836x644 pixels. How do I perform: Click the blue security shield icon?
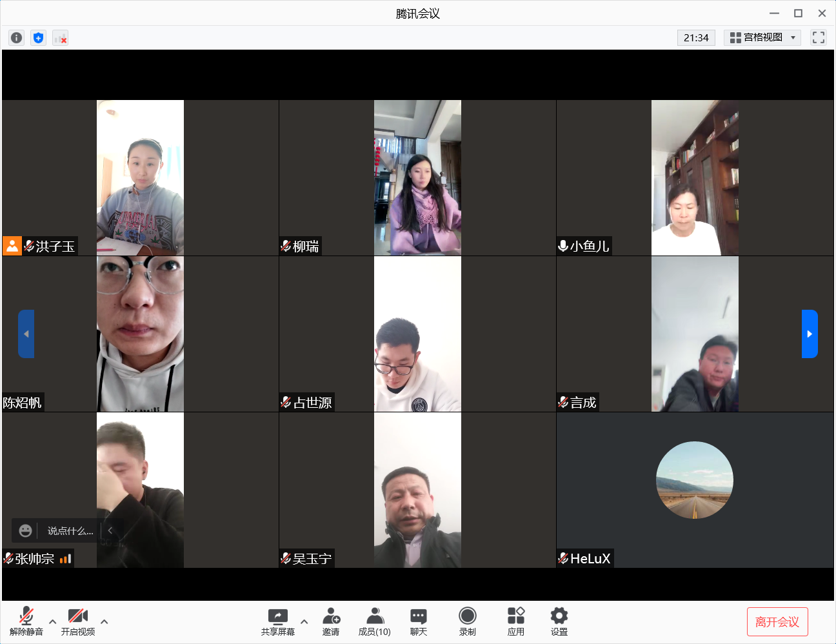[x=39, y=38]
